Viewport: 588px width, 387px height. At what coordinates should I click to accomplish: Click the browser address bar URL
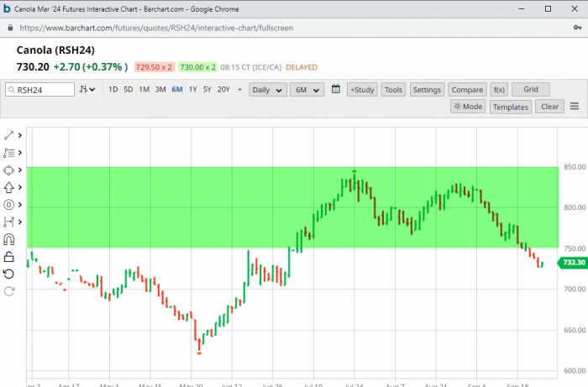[156, 28]
